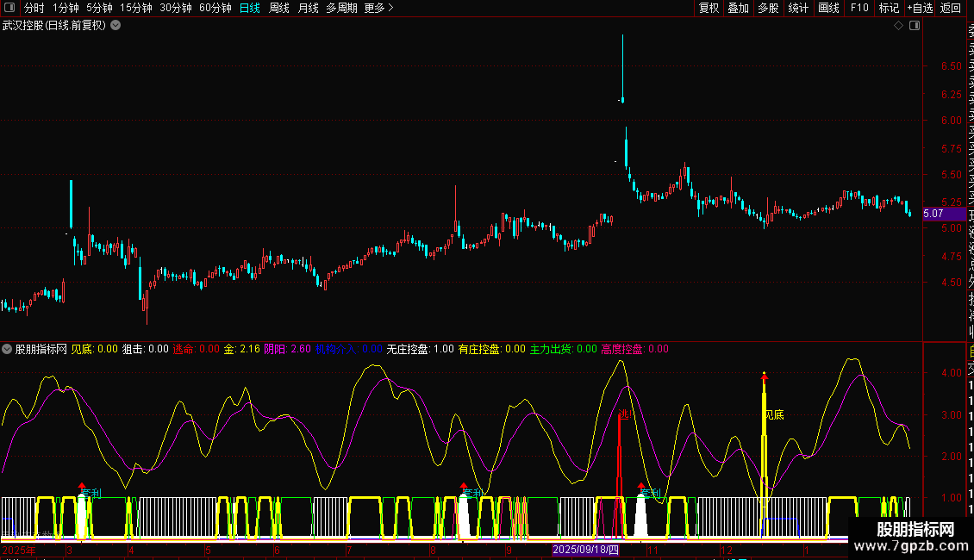
Task: Click the 5.07 current price label
Action: coord(933,213)
